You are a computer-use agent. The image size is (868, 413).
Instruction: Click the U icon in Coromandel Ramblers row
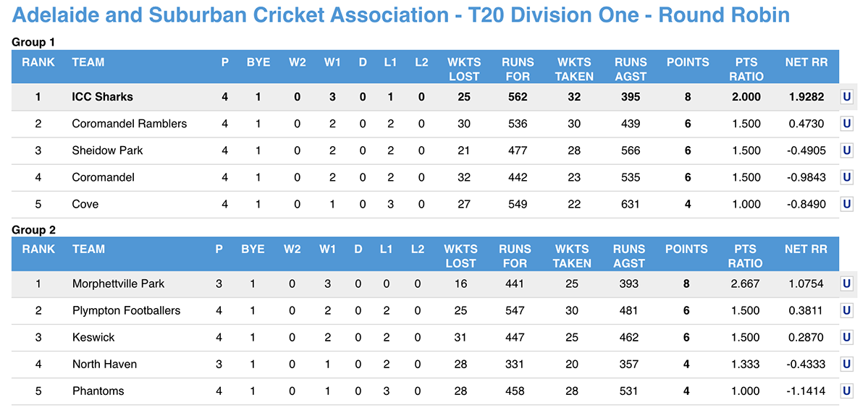point(846,124)
